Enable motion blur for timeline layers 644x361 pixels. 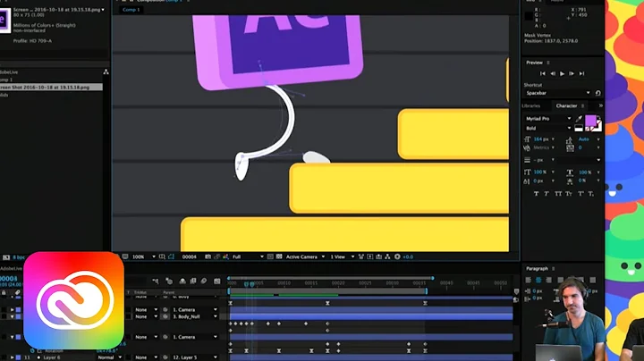[x=204, y=281]
